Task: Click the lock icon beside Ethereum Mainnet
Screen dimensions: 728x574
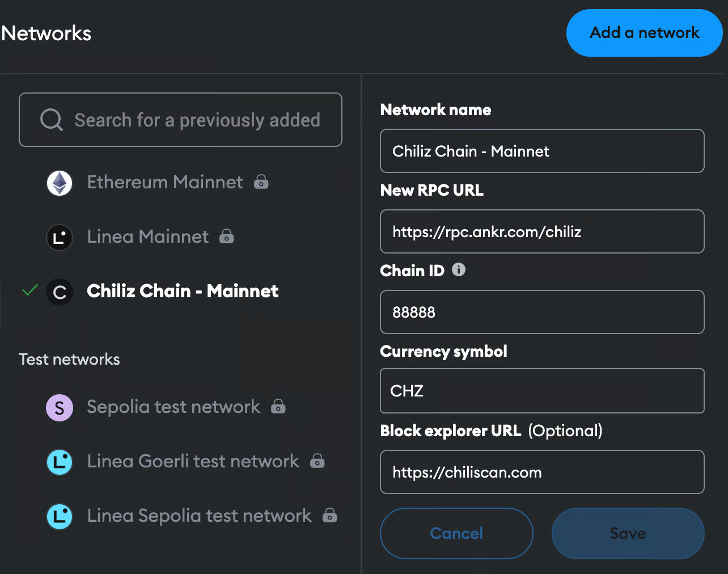Action: [x=261, y=182]
